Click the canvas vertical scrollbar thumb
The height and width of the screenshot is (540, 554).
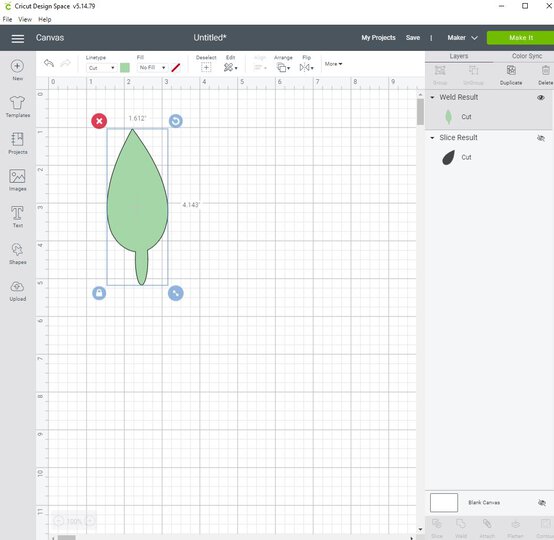tap(420, 112)
